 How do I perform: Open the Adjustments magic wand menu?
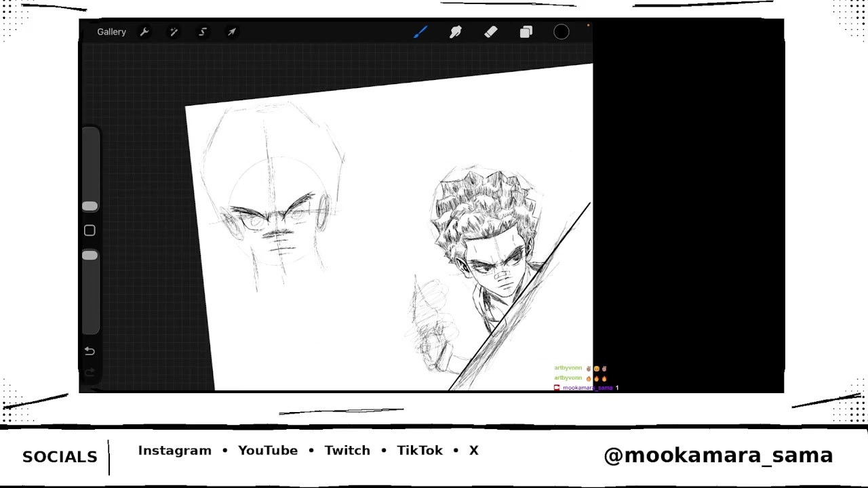click(174, 32)
